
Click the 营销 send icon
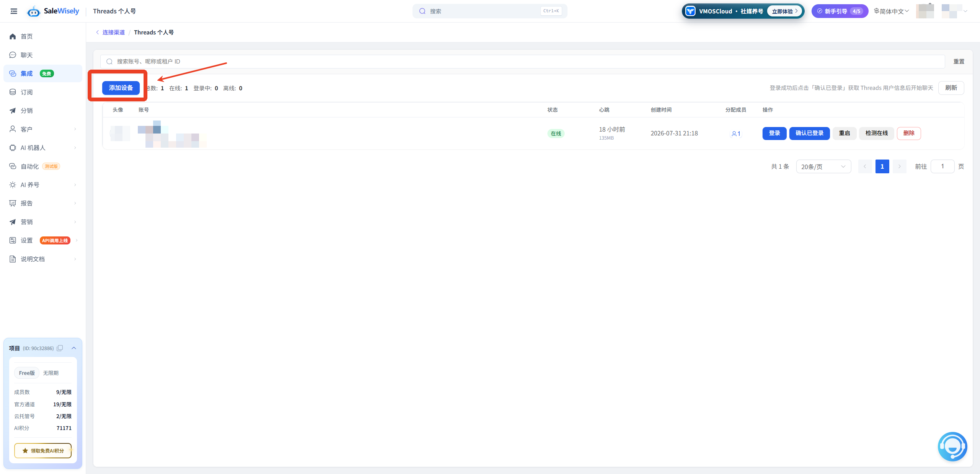13,222
